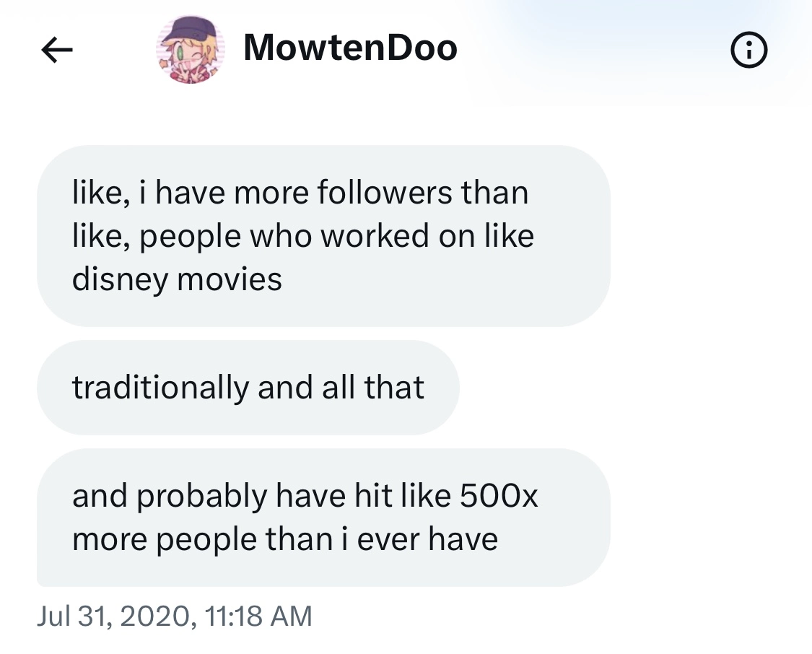Screen dimensions: 812x654
Task: Select the 'traditionally and all that' message bubble
Action: point(248,388)
